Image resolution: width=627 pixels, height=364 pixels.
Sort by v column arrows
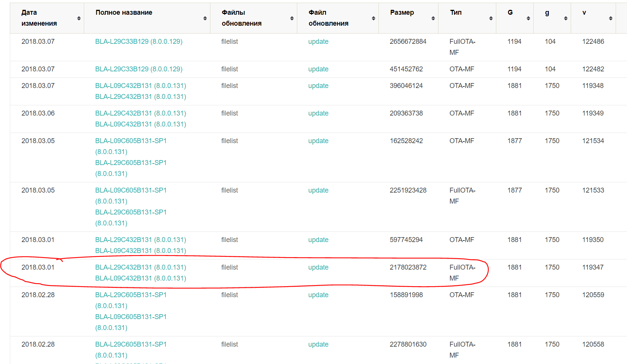pyautogui.click(x=611, y=19)
